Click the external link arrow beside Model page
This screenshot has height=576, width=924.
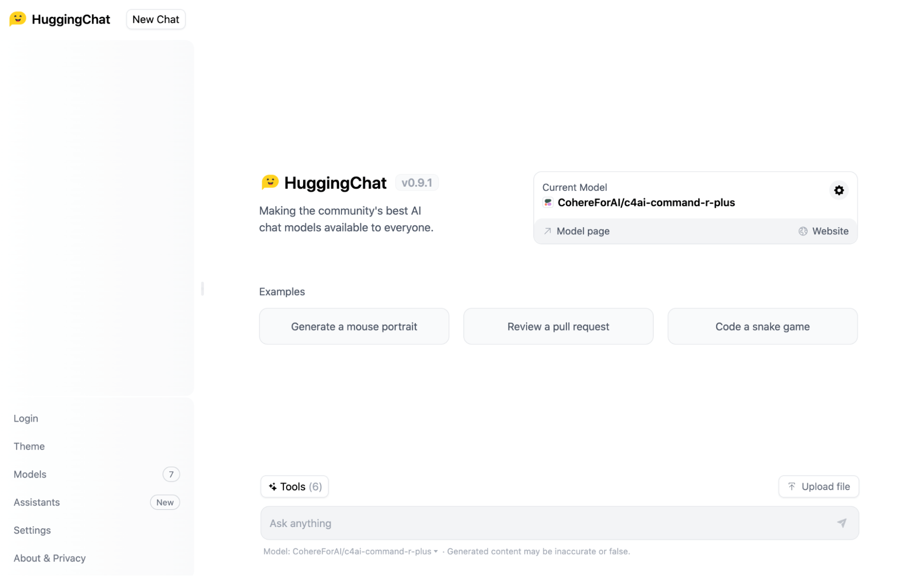[546, 231]
